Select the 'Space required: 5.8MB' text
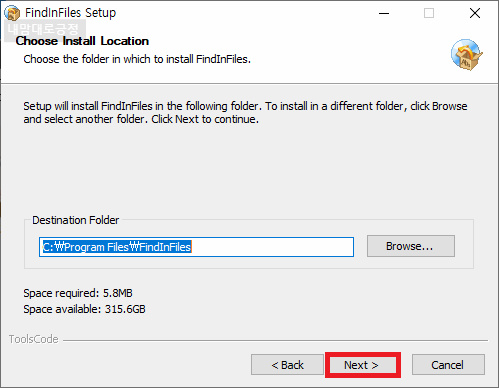The image size is (499, 388). [x=78, y=293]
